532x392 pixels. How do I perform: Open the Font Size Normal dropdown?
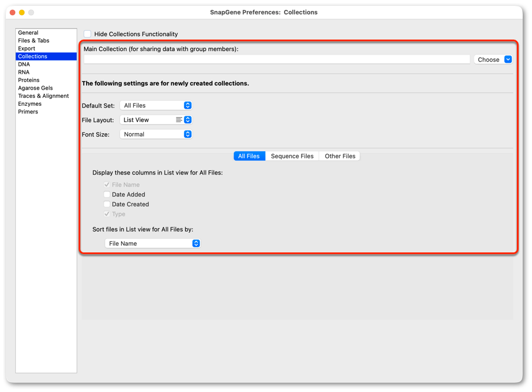click(156, 134)
